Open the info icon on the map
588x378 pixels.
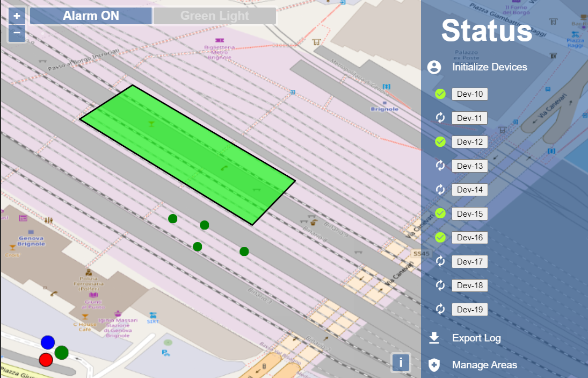[x=401, y=362]
